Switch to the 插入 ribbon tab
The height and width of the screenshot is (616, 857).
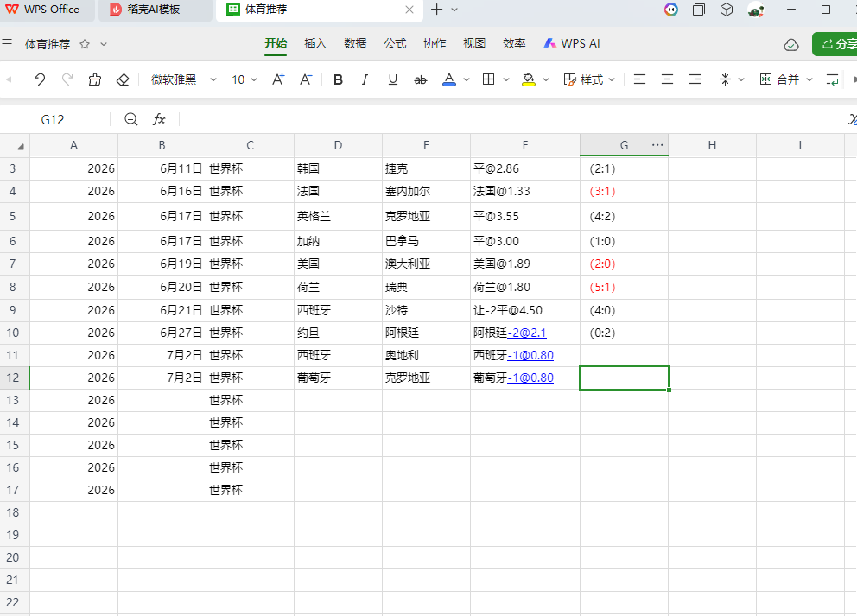coord(315,43)
